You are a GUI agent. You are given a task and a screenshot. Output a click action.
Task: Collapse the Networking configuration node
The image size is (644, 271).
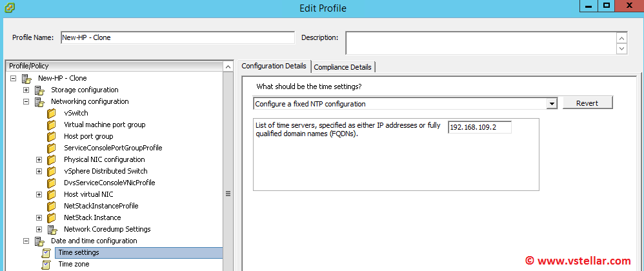(x=26, y=102)
